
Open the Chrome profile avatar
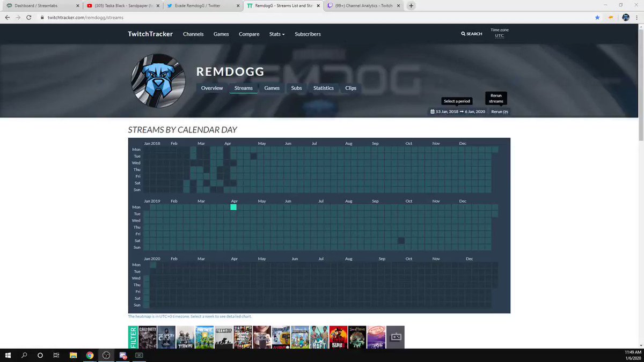(626, 17)
